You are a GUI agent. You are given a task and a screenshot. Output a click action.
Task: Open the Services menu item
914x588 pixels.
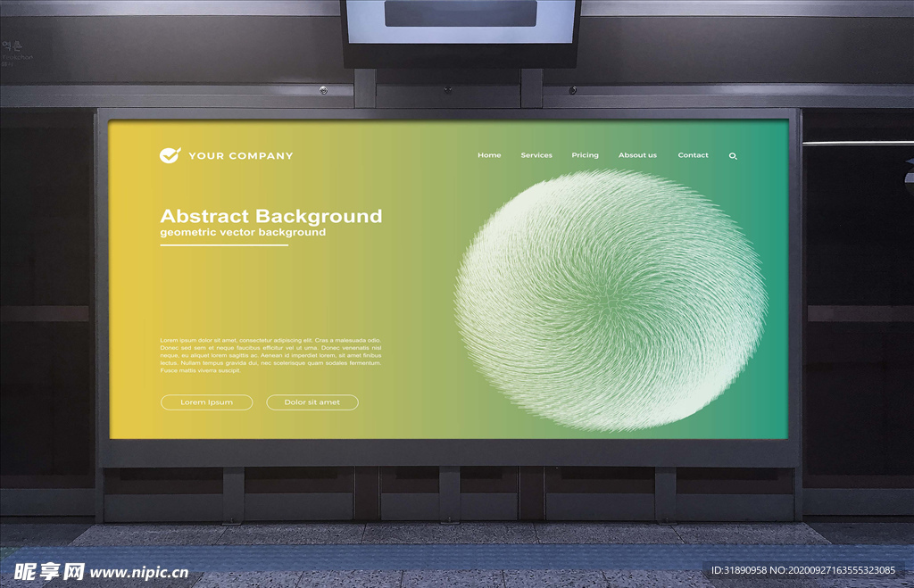coord(536,155)
